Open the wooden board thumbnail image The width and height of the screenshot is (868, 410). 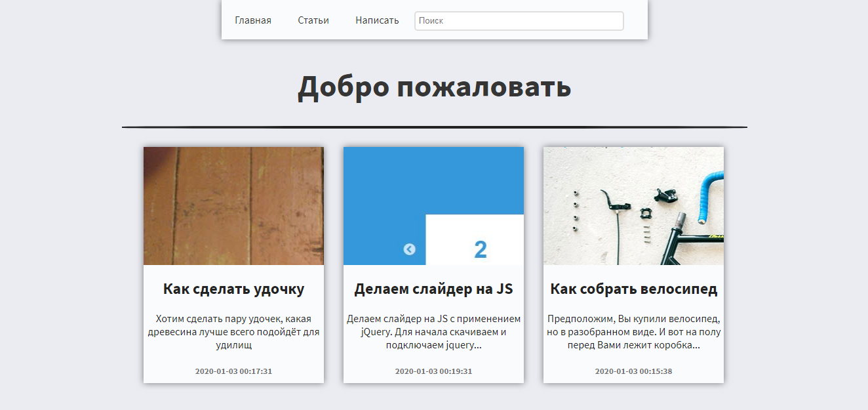(233, 206)
